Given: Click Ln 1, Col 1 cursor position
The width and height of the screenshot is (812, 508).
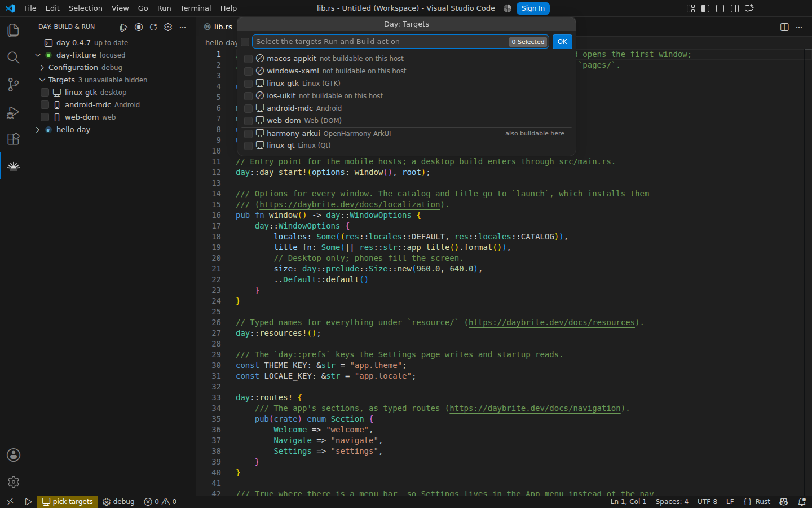Looking at the screenshot, I should coord(628,502).
